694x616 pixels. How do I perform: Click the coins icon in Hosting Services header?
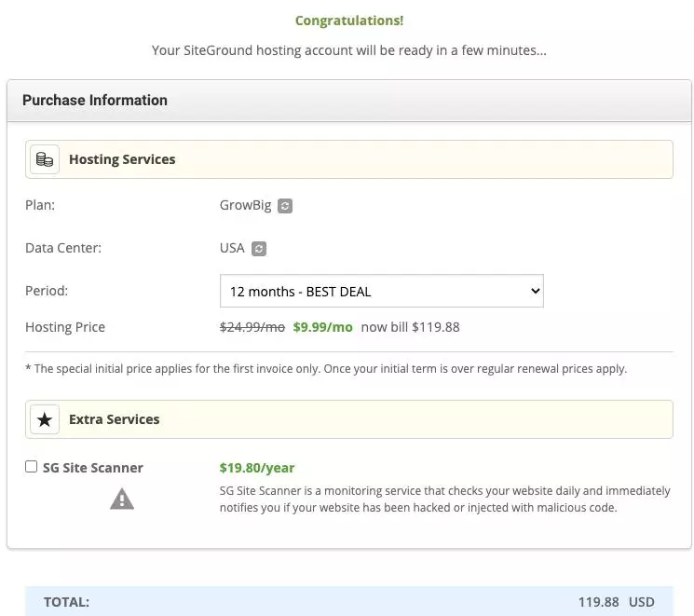[x=45, y=159]
